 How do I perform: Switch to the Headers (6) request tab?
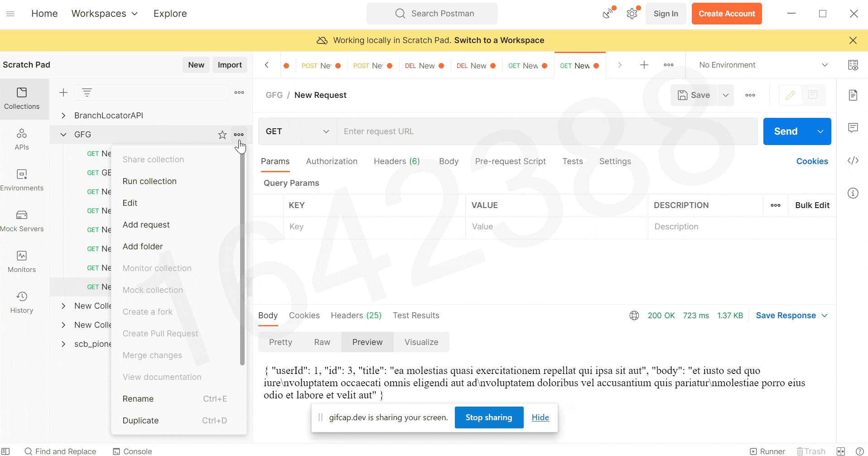[397, 161]
